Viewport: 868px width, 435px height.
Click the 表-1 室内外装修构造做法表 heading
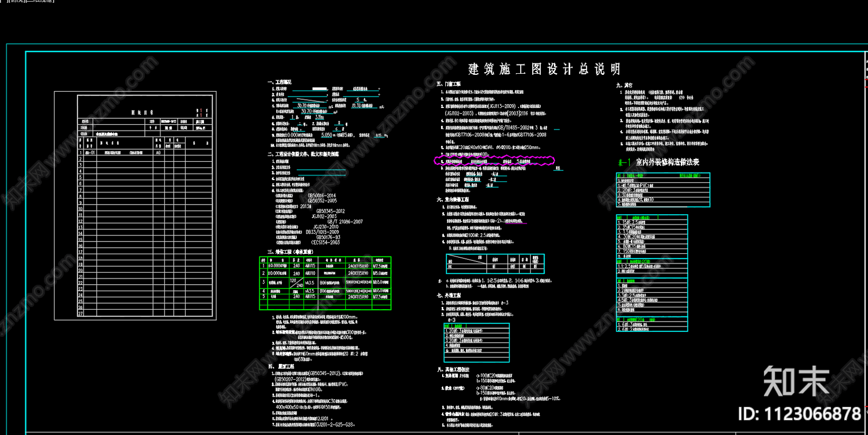659,162
